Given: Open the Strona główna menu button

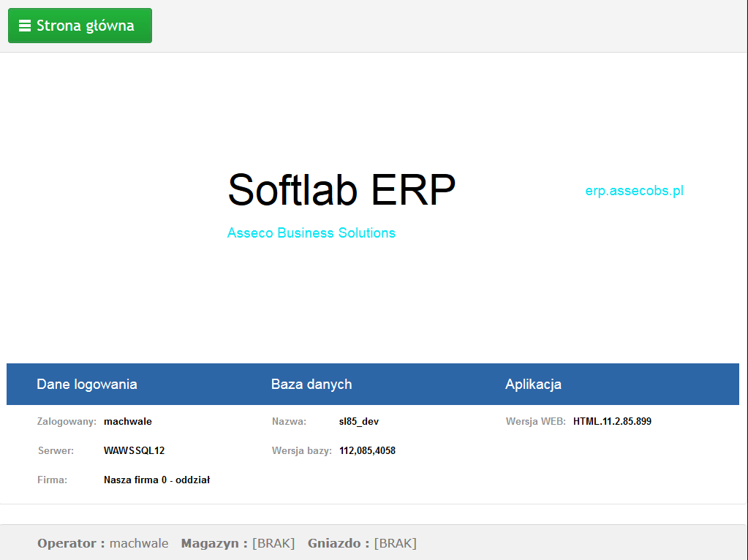Looking at the screenshot, I should click(x=80, y=26).
